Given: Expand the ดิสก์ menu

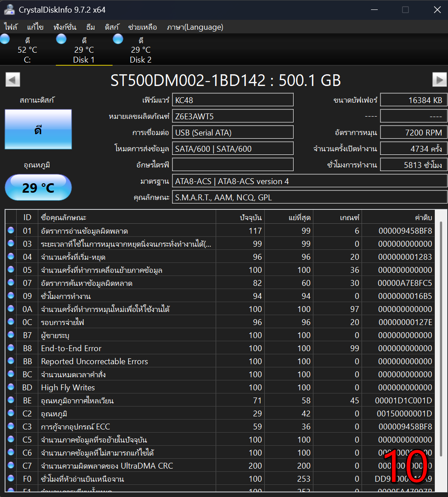Looking at the screenshot, I should [112, 27].
